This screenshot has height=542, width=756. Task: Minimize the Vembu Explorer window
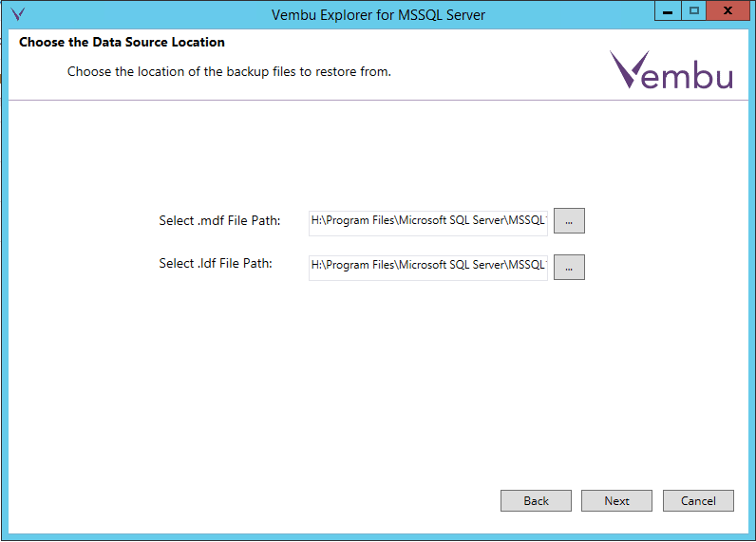668,10
